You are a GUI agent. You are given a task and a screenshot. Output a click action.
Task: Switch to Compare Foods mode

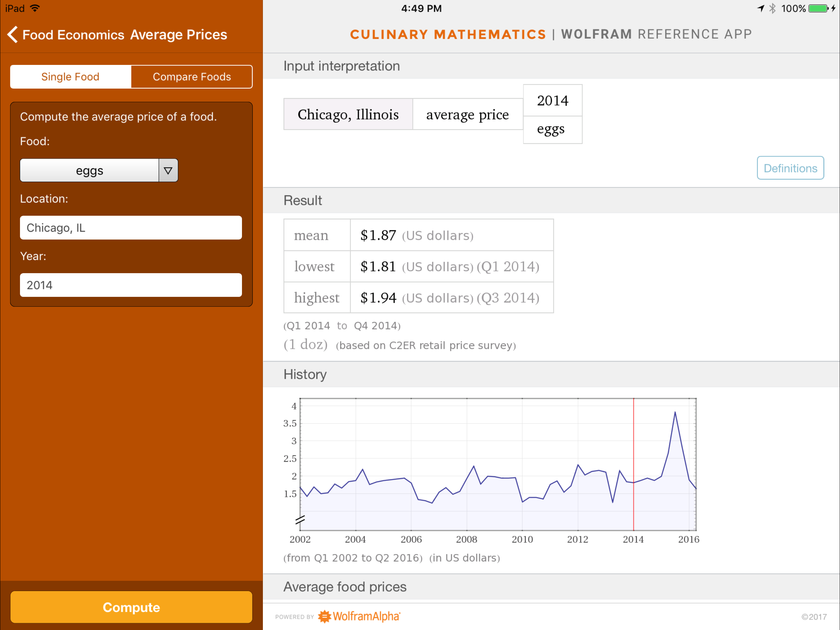tap(192, 77)
